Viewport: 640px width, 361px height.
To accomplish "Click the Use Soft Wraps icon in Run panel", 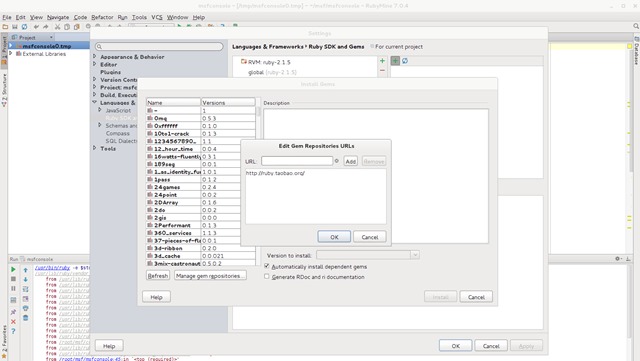I will [x=25, y=289].
